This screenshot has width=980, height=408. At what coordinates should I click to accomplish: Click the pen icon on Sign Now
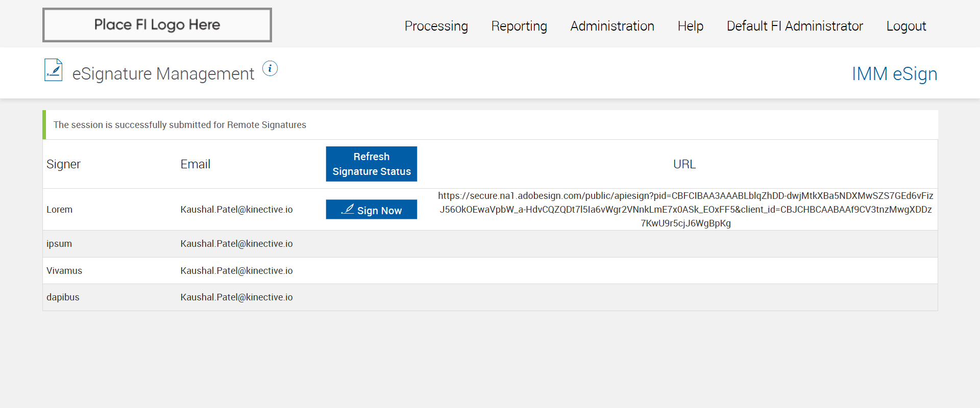348,209
